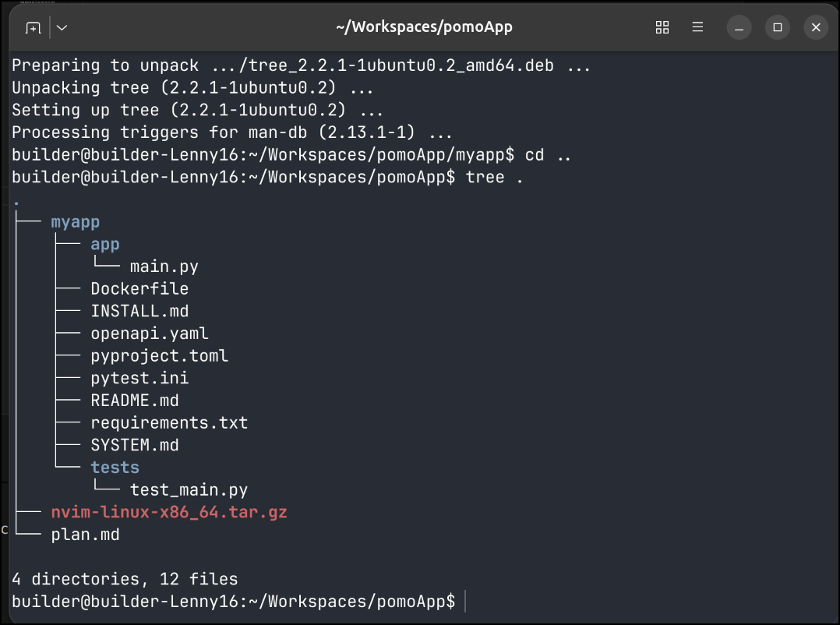Click the tests directory entry
The width and height of the screenshot is (840, 625).
[x=115, y=468]
